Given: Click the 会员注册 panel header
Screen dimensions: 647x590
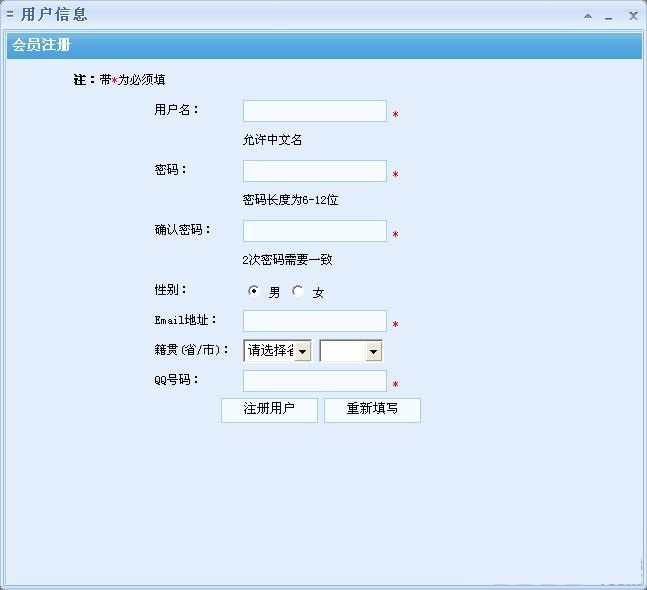Looking at the screenshot, I should coord(324,45).
